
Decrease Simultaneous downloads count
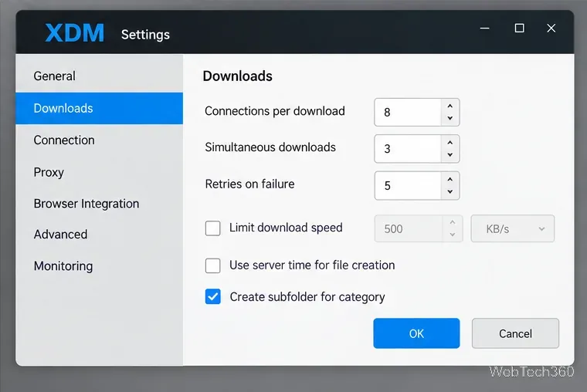tap(450, 155)
